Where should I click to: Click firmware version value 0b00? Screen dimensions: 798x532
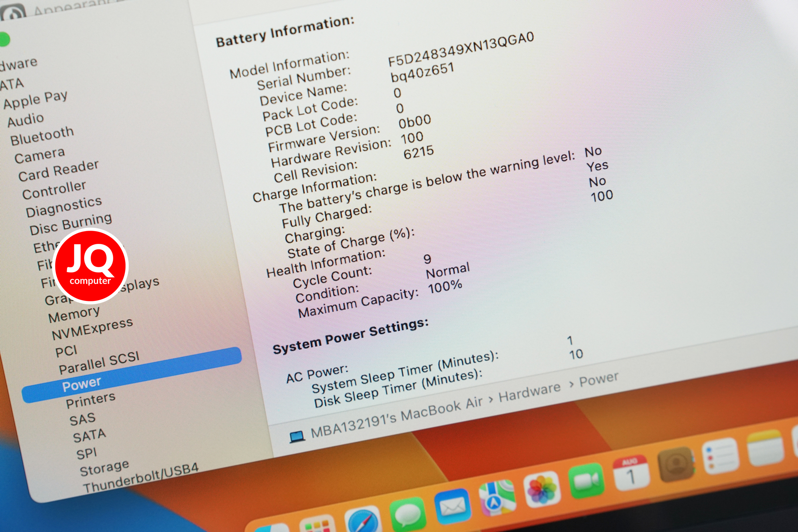(415, 122)
